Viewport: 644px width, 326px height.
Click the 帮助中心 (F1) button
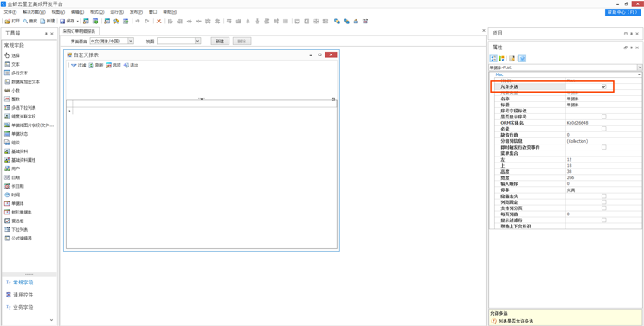(623, 12)
